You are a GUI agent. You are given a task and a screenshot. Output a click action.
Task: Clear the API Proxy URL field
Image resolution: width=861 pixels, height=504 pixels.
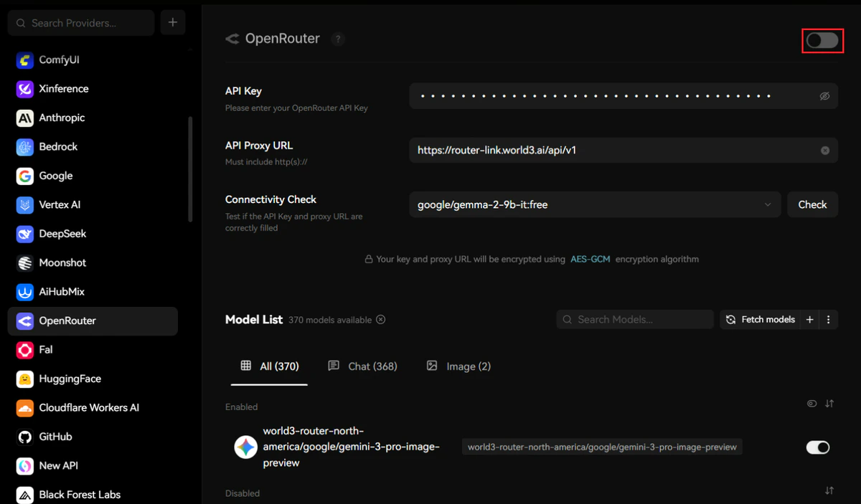pyautogui.click(x=825, y=151)
